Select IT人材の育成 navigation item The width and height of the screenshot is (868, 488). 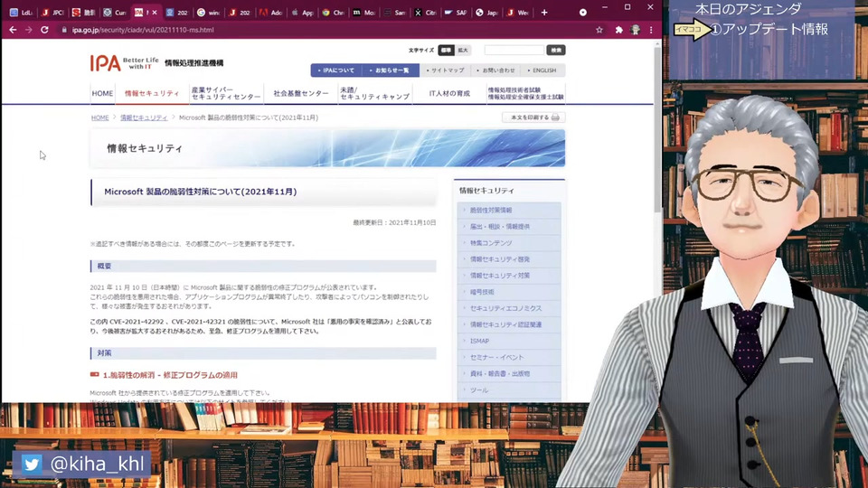pyautogui.click(x=449, y=93)
